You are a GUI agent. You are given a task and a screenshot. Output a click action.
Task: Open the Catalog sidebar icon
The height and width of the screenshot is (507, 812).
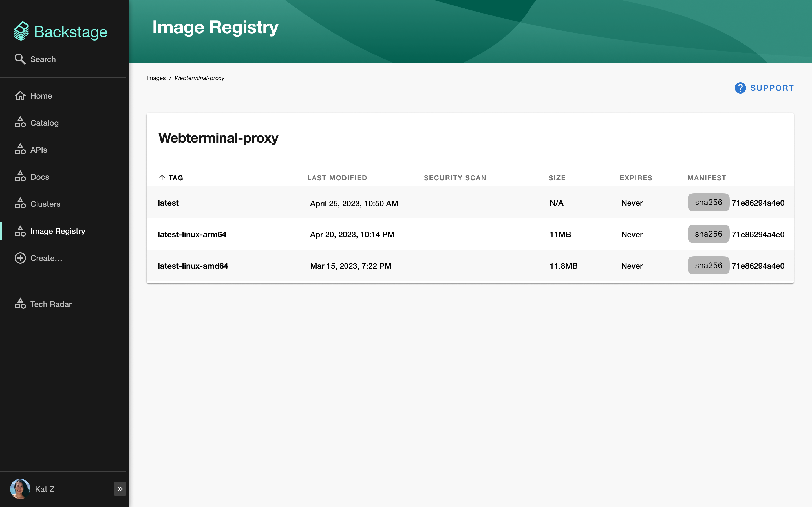(x=20, y=123)
